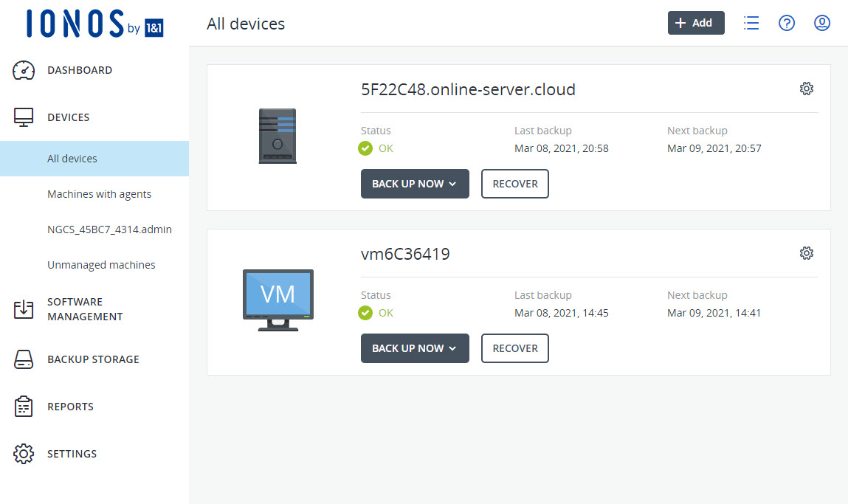Switch to list view icon
This screenshot has width=848, height=504.
tap(751, 24)
